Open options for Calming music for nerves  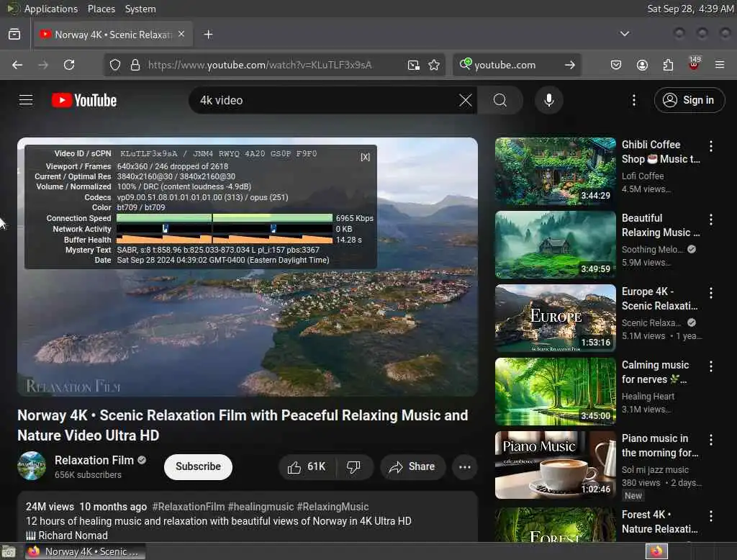[x=710, y=366]
